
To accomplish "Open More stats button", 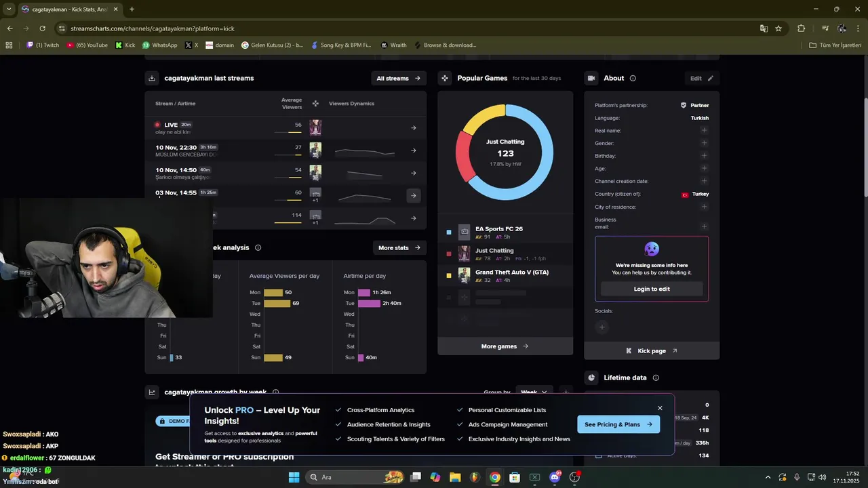I will [x=399, y=247].
